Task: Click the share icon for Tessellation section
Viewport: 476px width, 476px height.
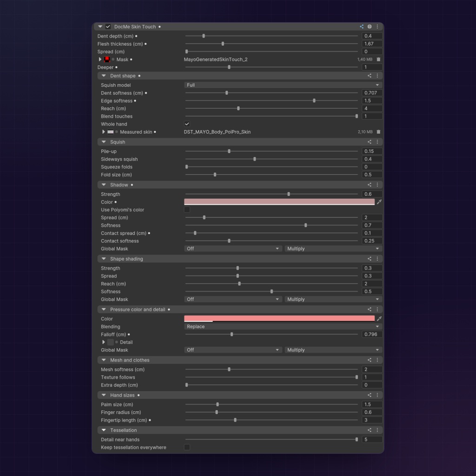Action: tap(370, 430)
